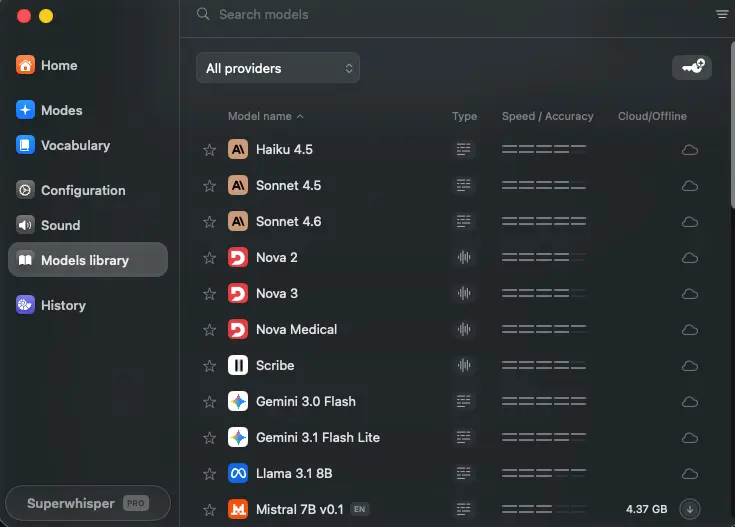This screenshot has height=527, width=735.
Task: Favorite the Nova 3 model star
Action: tap(210, 294)
